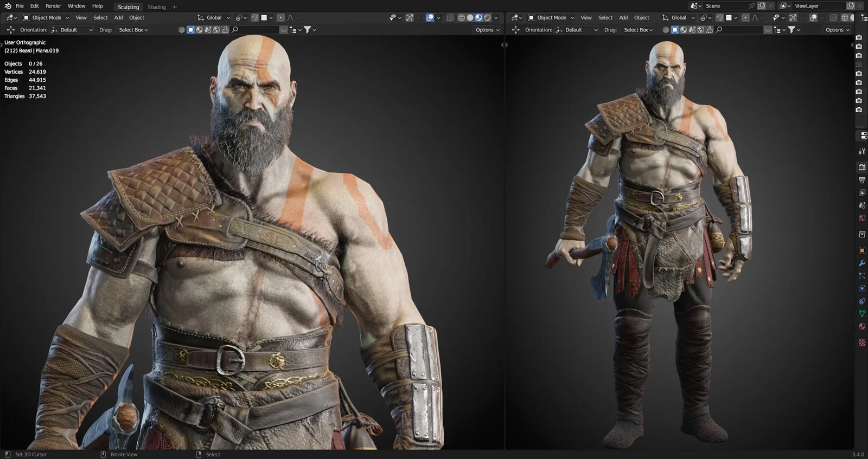Open Render properties tab in sidebar

[861, 167]
